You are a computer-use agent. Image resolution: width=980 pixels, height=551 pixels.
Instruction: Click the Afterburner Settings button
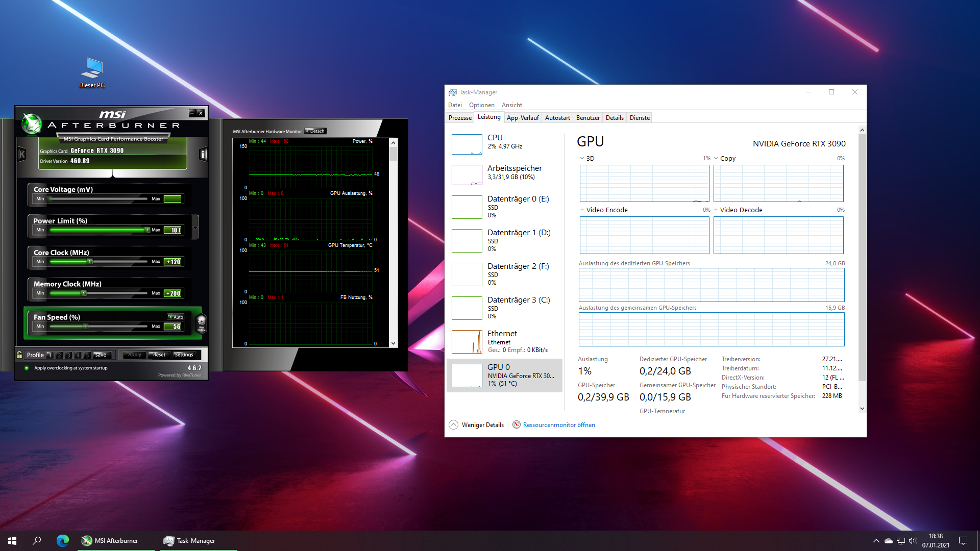point(184,355)
